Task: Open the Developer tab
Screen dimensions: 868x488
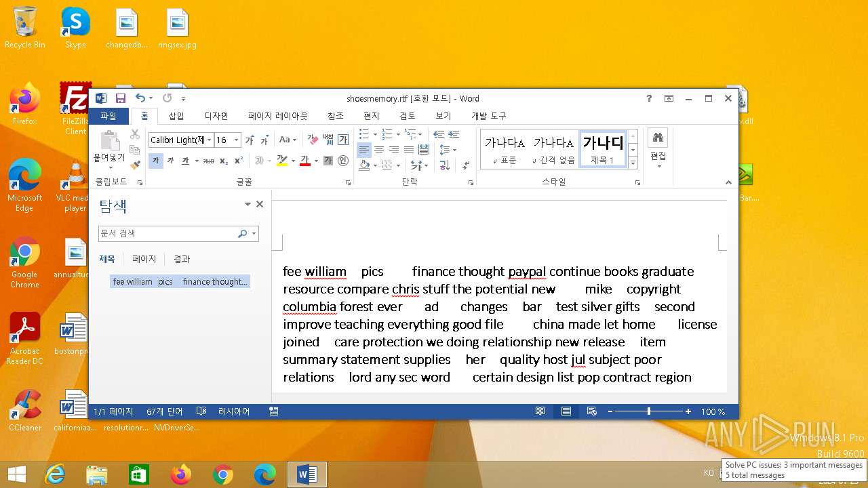Action: coord(489,116)
